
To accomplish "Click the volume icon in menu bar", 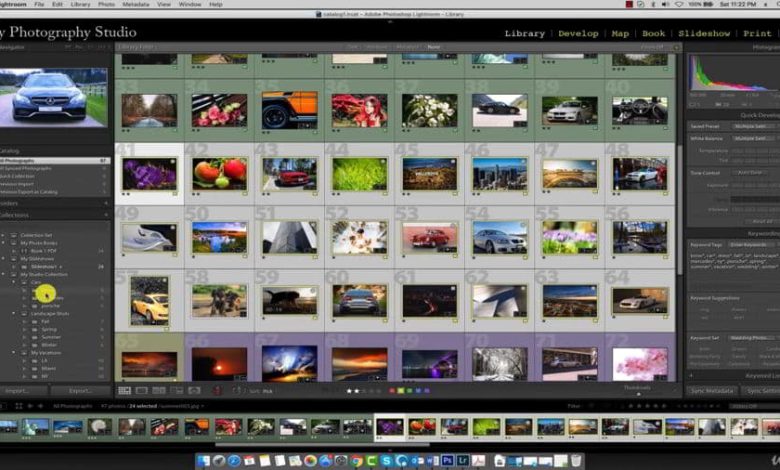I will (666, 4).
